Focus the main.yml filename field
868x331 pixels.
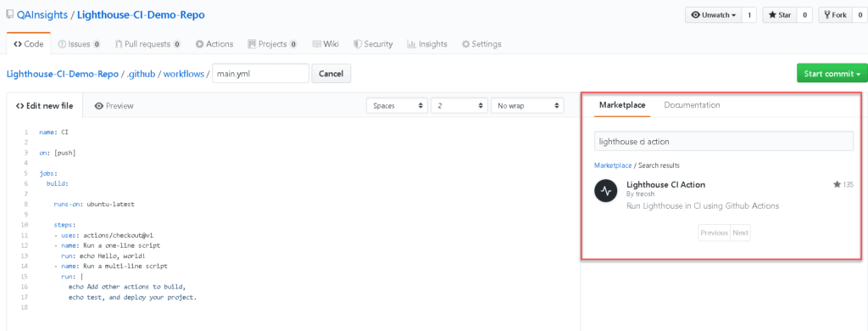(260, 73)
